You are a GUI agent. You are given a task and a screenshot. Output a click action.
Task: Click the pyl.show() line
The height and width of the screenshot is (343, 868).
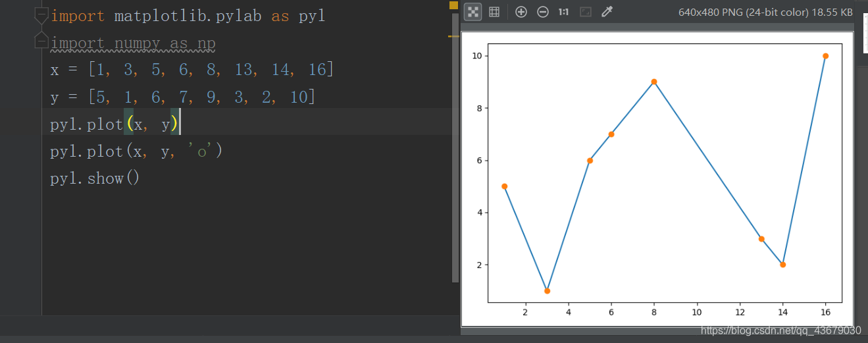click(x=95, y=178)
